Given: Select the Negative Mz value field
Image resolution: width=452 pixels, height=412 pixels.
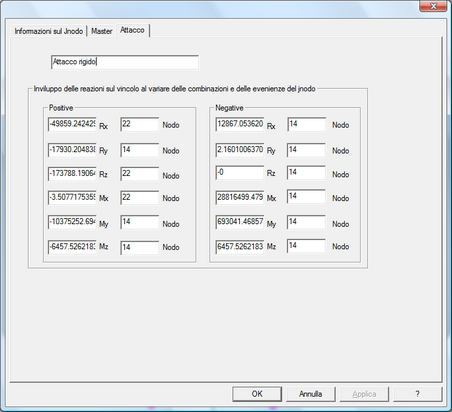Looking at the screenshot, I should pos(240,247).
